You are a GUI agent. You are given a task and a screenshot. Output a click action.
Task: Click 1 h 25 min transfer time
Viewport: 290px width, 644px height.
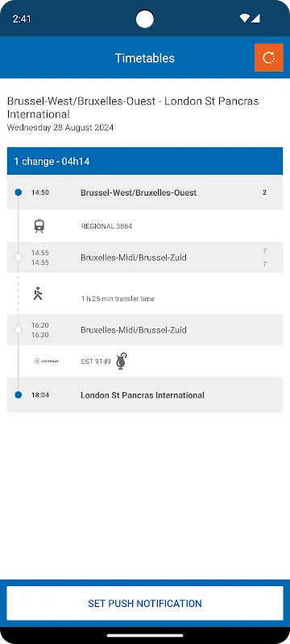118,299
